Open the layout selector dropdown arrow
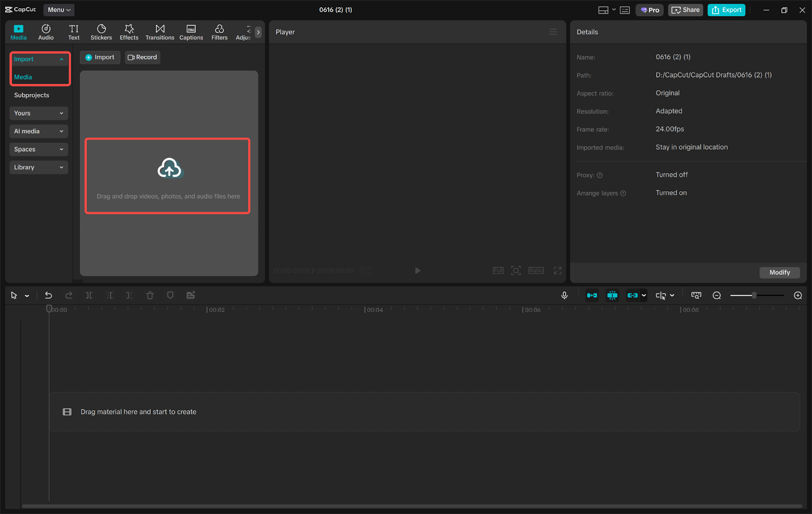The height and width of the screenshot is (514, 812). click(x=614, y=10)
